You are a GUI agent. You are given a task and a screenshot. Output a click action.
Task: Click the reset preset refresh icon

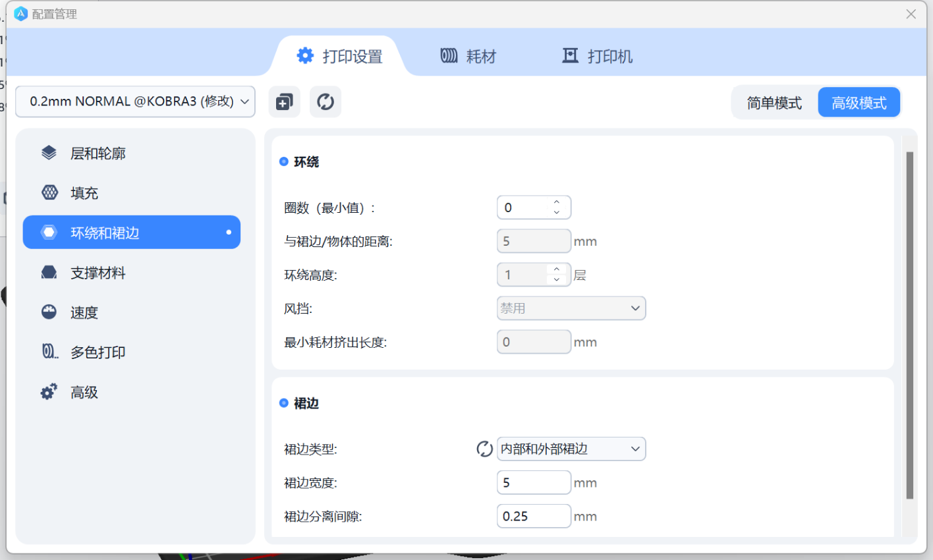pyautogui.click(x=325, y=102)
